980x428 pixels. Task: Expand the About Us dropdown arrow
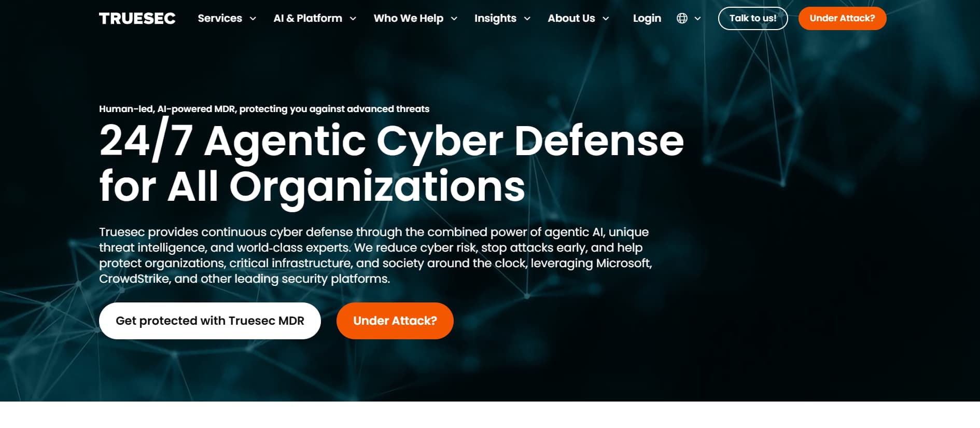coord(606,19)
